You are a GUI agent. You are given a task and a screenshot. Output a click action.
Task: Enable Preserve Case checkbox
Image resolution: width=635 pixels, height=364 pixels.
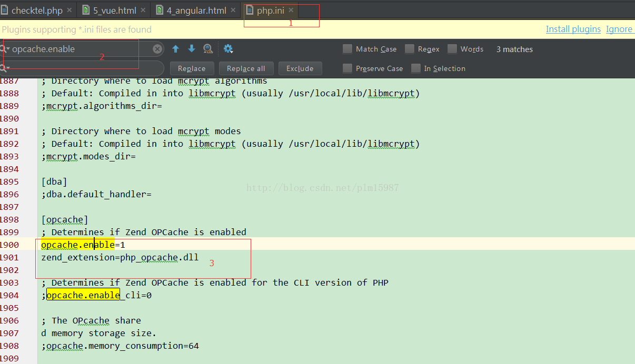pos(348,68)
